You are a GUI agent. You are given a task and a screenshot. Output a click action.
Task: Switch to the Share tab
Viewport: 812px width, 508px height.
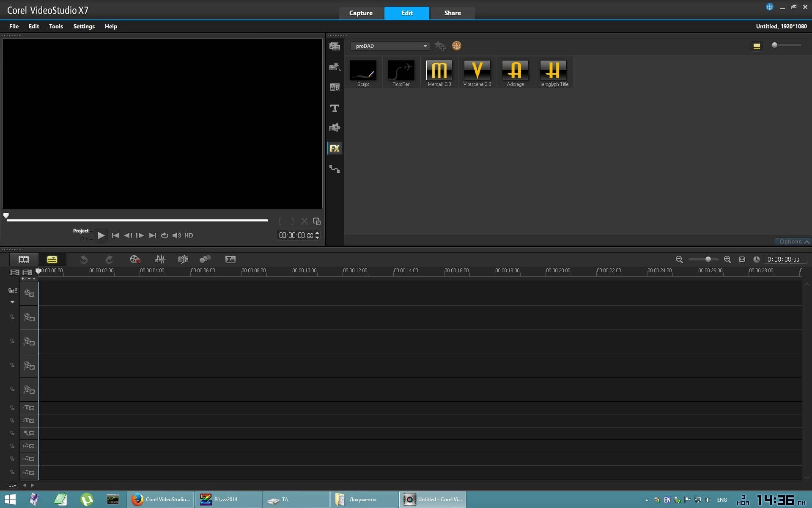click(x=453, y=13)
